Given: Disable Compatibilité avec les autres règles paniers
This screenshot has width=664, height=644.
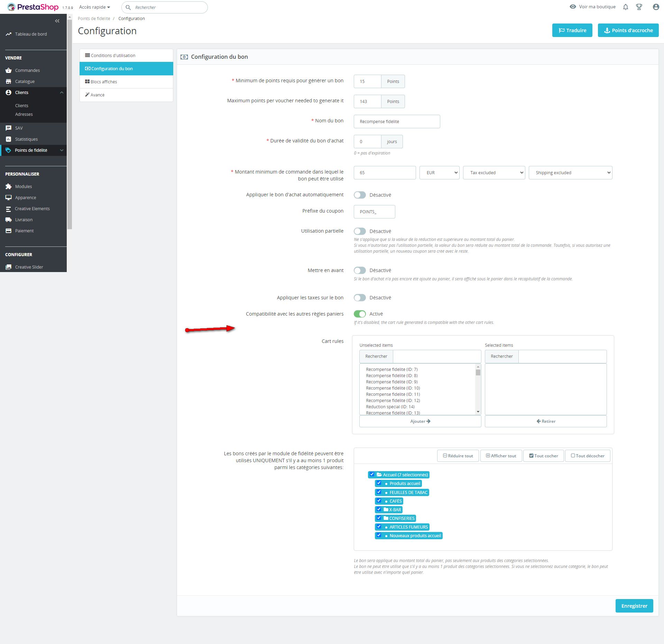Looking at the screenshot, I should (x=360, y=314).
